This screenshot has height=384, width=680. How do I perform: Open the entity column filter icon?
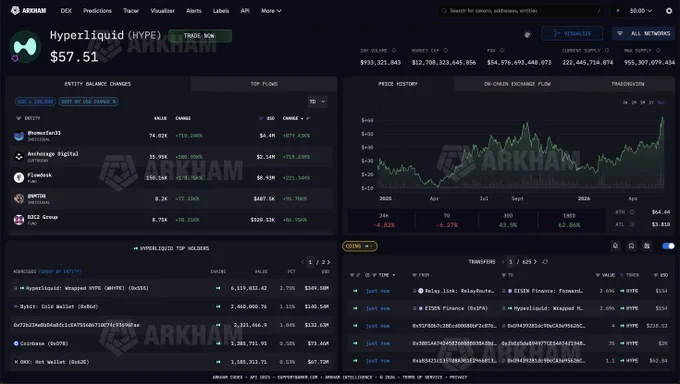coord(18,118)
